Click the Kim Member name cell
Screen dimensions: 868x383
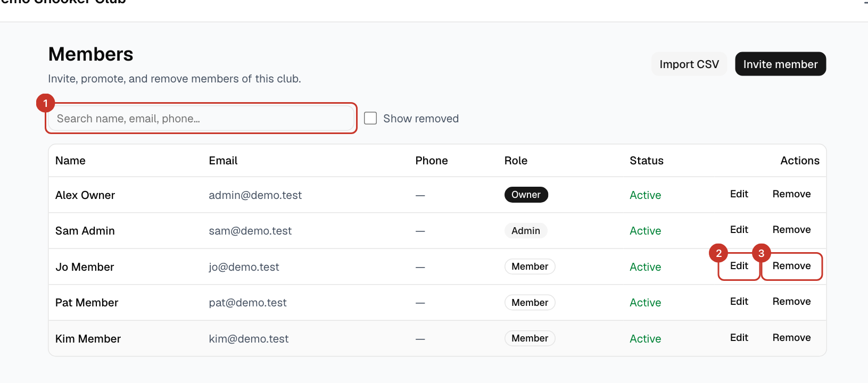click(88, 339)
